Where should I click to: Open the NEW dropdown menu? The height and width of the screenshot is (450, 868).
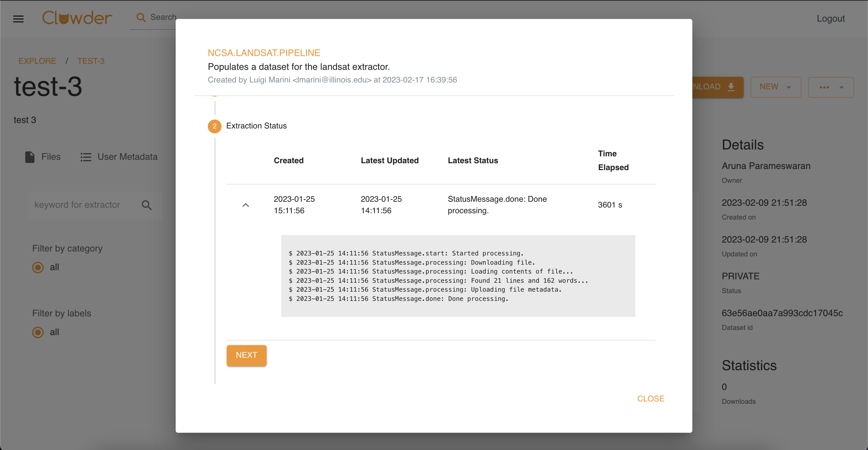[775, 87]
